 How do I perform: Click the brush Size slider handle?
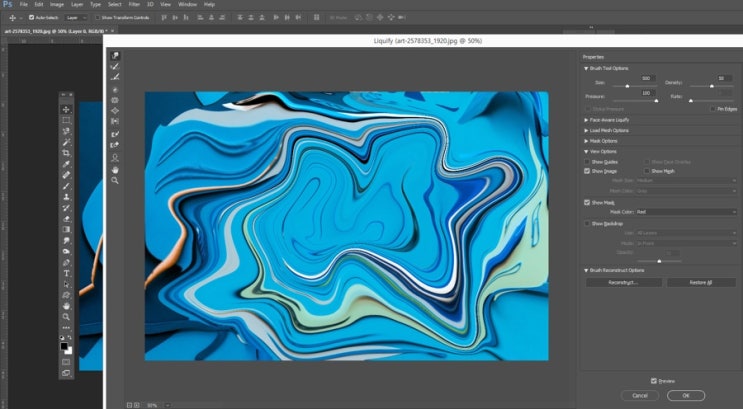point(627,86)
